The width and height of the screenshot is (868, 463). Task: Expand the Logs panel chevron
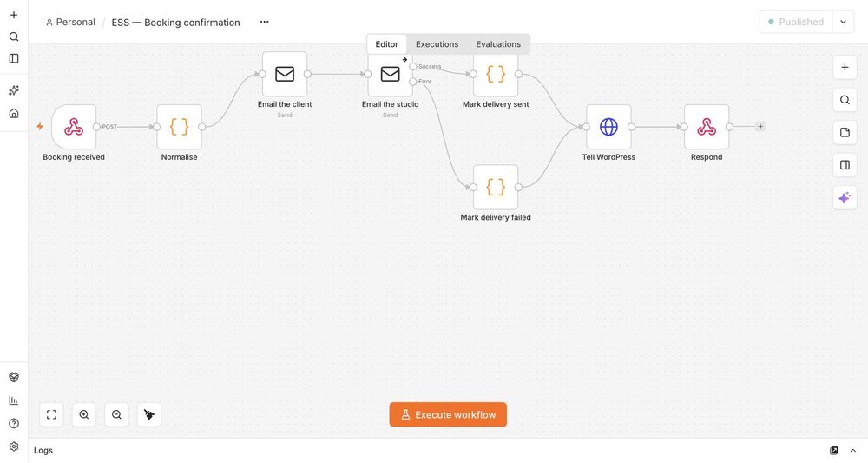(853, 451)
